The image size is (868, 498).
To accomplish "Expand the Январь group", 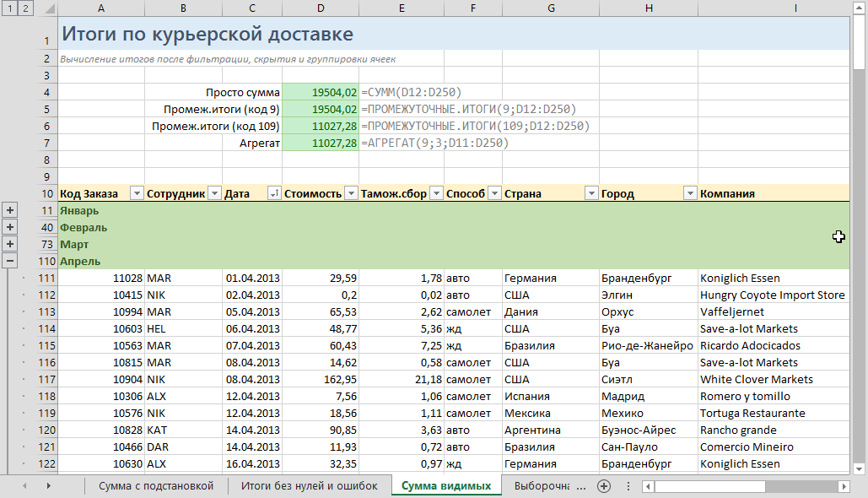I will [x=10, y=210].
